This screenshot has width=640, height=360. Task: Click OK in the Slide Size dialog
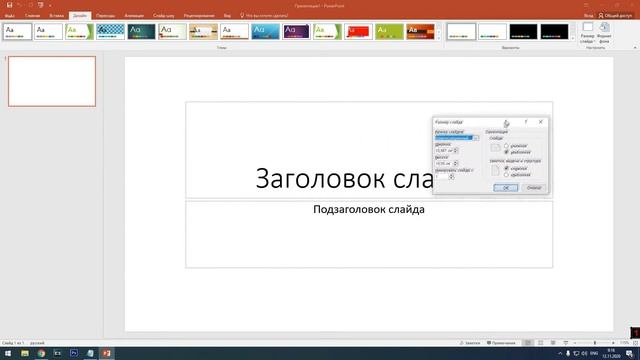[506, 188]
